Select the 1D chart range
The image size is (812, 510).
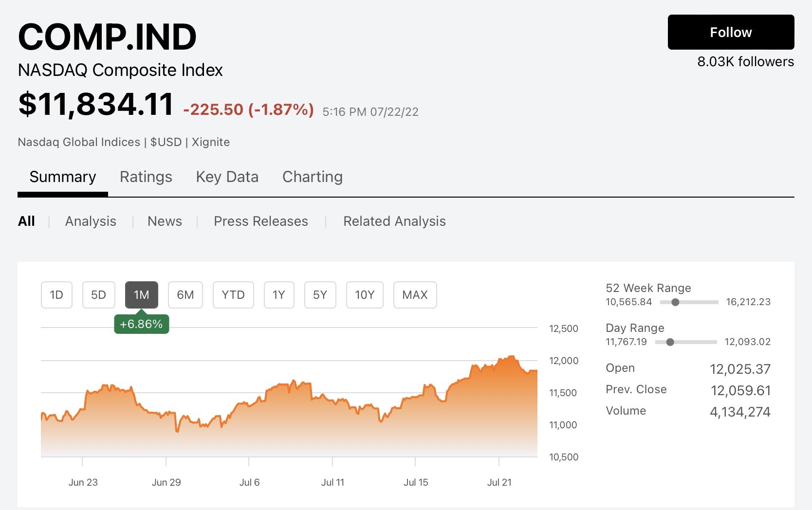coord(56,295)
